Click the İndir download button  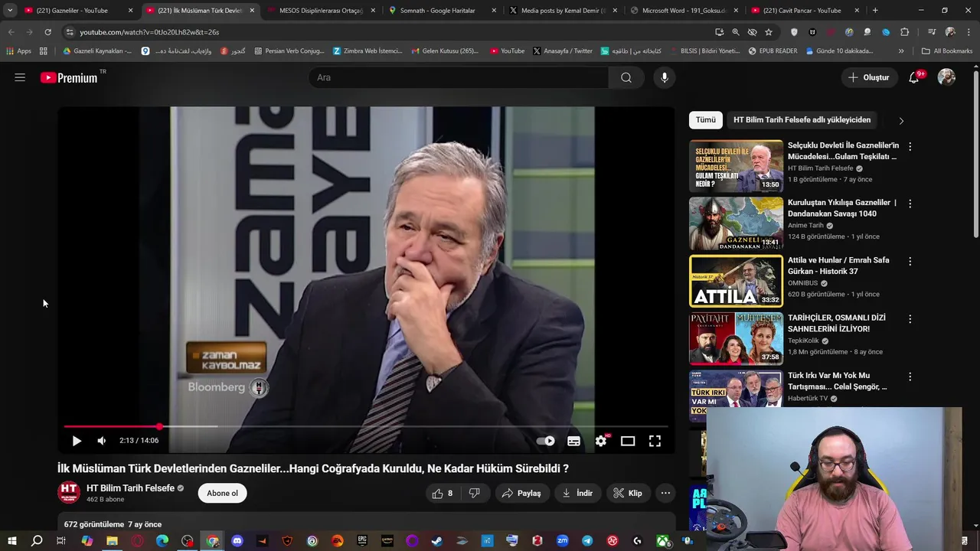point(577,494)
